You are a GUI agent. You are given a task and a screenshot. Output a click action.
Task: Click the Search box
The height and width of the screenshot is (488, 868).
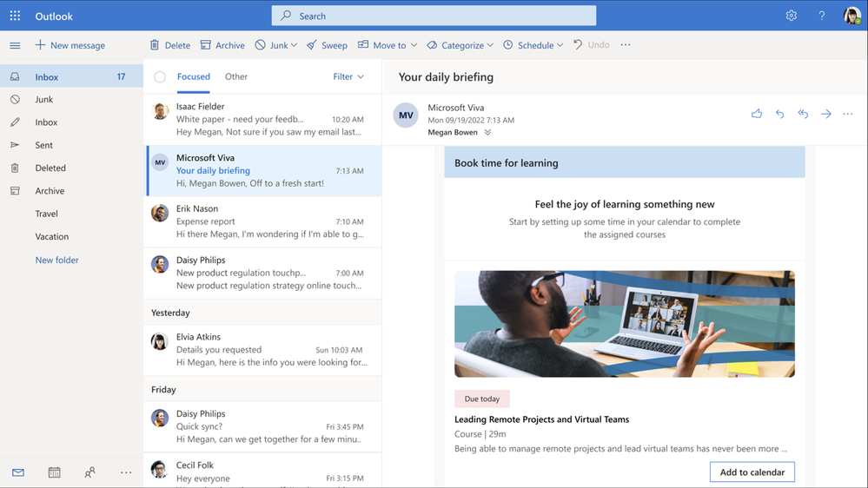[x=434, y=16]
